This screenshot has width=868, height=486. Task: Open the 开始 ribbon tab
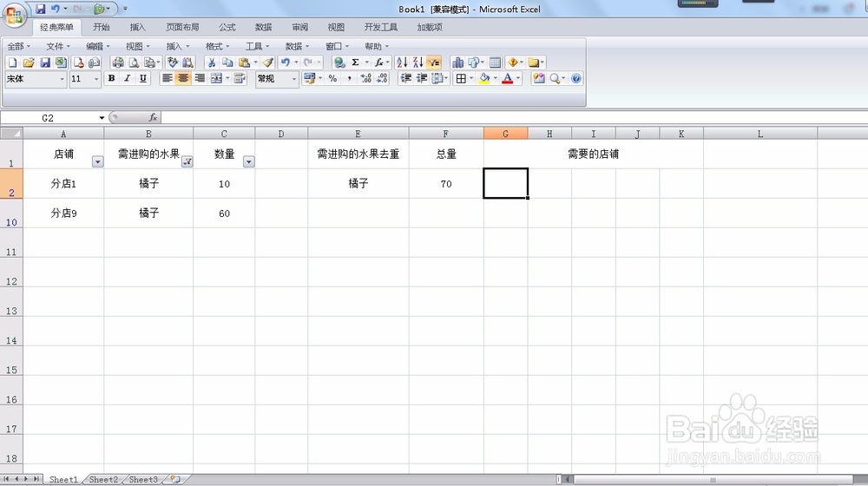point(102,27)
